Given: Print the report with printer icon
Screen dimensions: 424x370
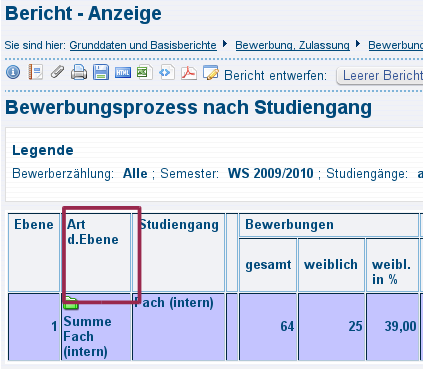Looking at the screenshot, I should (79, 72).
